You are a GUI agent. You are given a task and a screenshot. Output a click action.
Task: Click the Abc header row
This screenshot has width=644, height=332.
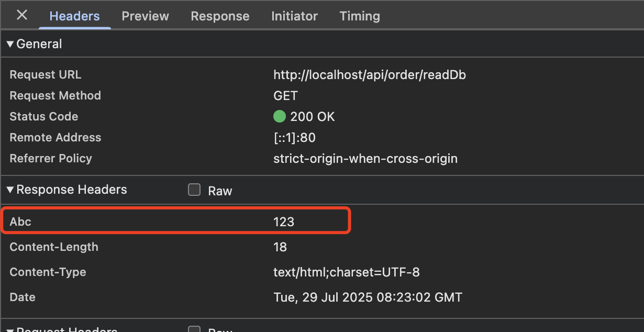[x=175, y=222]
